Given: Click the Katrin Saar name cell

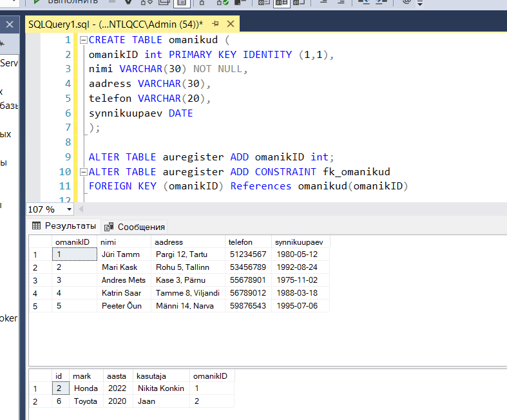Looking at the screenshot, I should (124, 293).
